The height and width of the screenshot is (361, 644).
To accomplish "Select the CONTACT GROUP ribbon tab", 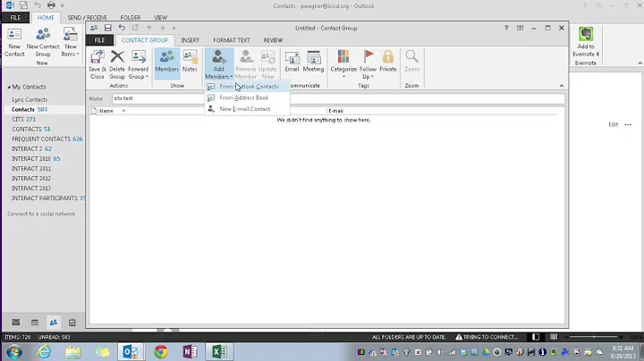I will pos(145,40).
